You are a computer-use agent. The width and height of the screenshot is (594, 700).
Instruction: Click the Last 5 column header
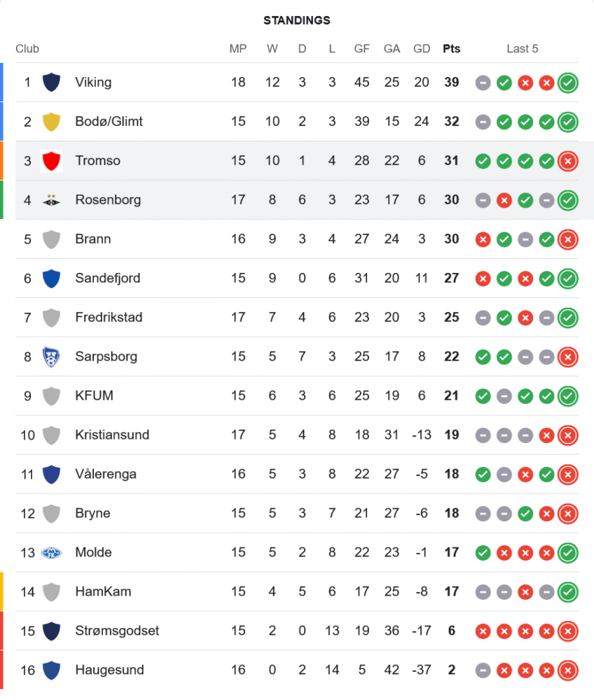point(523,49)
